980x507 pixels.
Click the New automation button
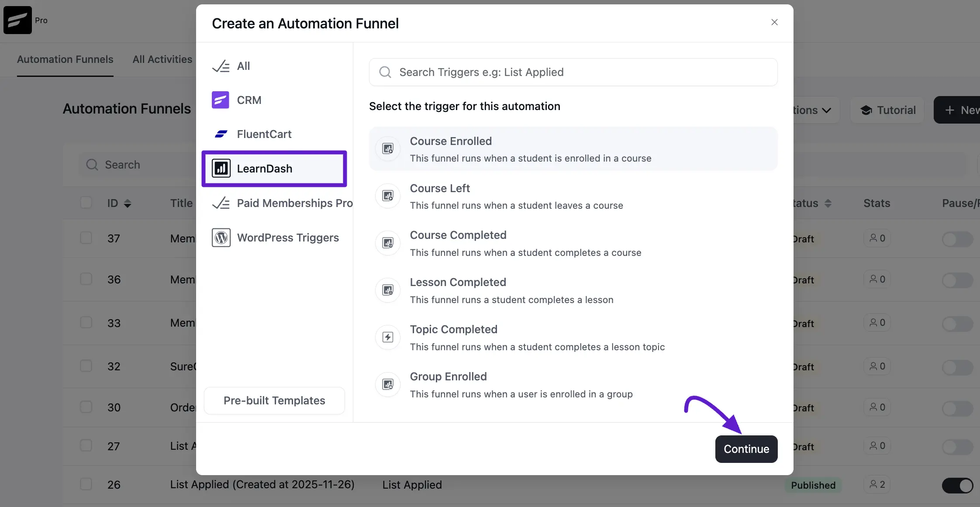[x=957, y=110]
